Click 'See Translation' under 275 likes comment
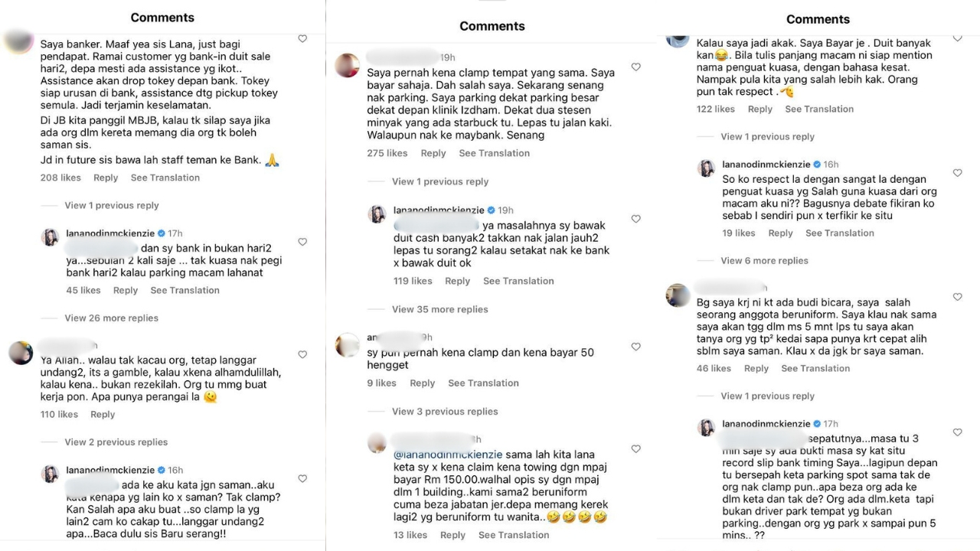This screenshot has height=551, width=980. pos(494,153)
